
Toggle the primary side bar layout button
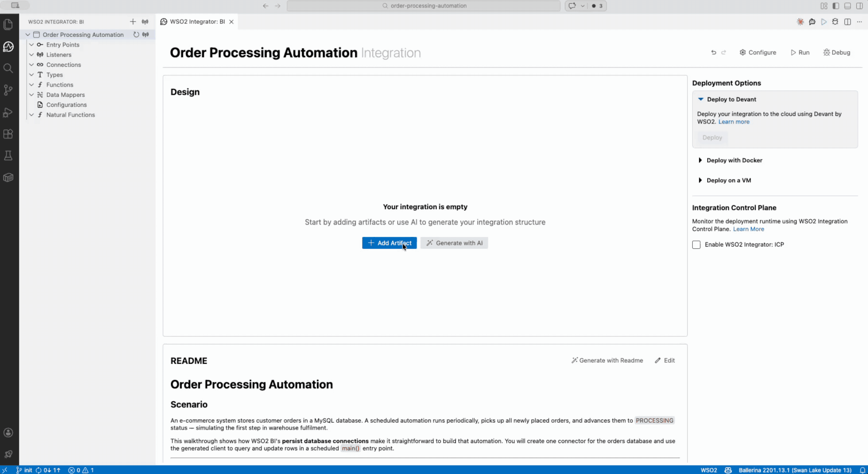836,6
